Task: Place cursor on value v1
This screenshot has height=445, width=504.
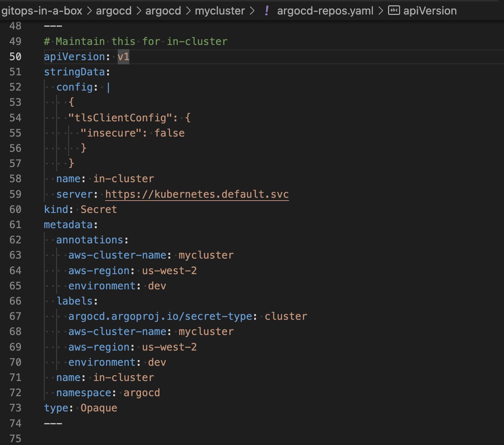Action: (123, 57)
